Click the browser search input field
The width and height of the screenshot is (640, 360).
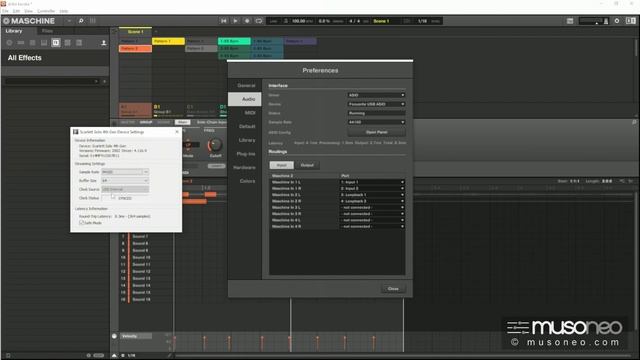pos(51,82)
